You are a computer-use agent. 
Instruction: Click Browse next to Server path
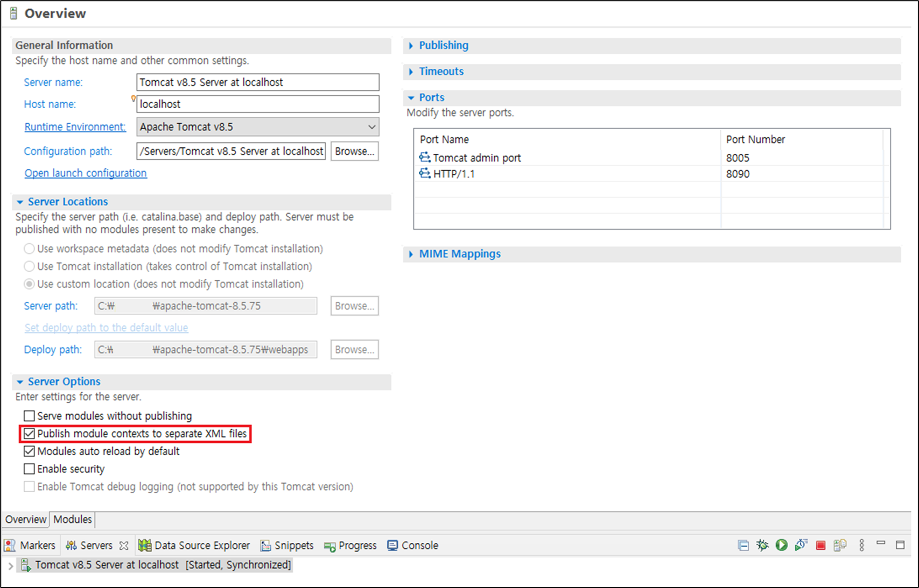coord(354,306)
